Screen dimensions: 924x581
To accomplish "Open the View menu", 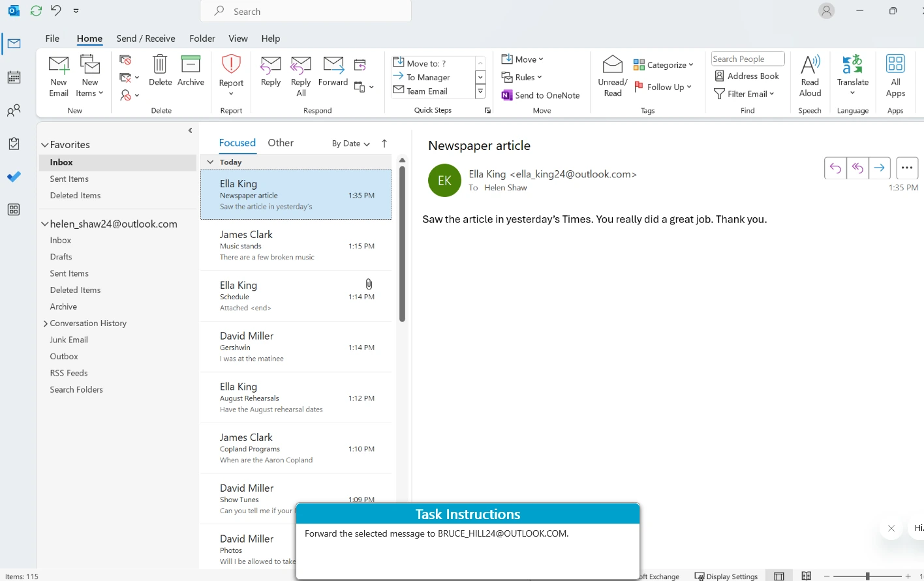I will click(238, 38).
